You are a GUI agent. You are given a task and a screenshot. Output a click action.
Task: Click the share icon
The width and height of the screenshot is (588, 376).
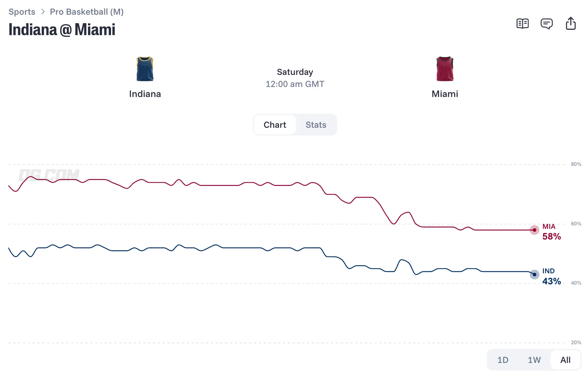[571, 23]
